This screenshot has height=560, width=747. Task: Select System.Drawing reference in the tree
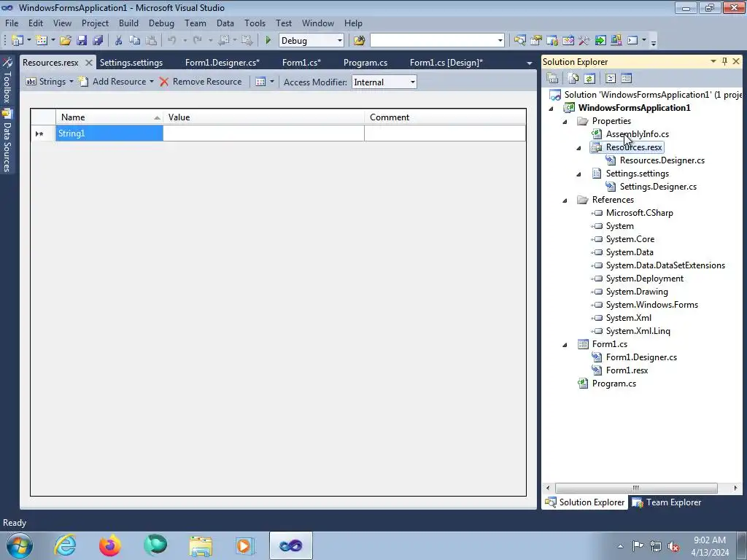pos(637,292)
